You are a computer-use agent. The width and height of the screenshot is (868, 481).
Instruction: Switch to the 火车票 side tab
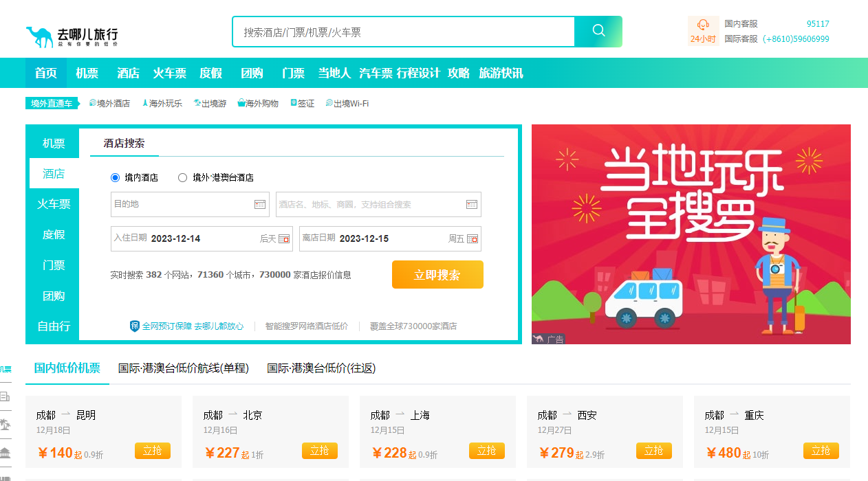pos(54,204)
